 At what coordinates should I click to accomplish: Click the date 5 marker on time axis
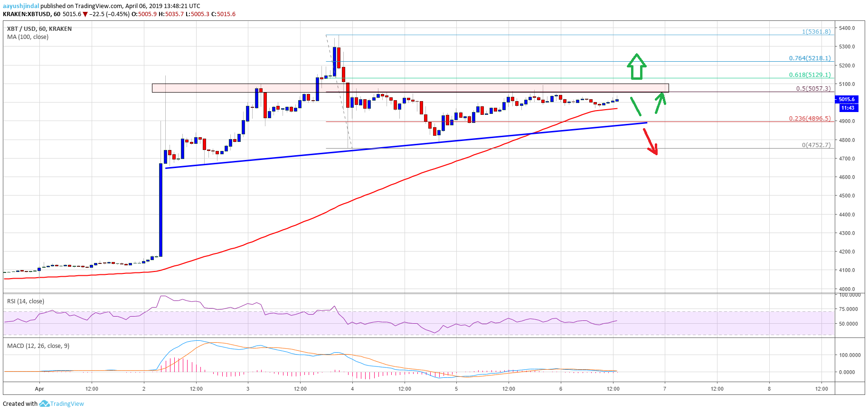[x=456, y=389]
